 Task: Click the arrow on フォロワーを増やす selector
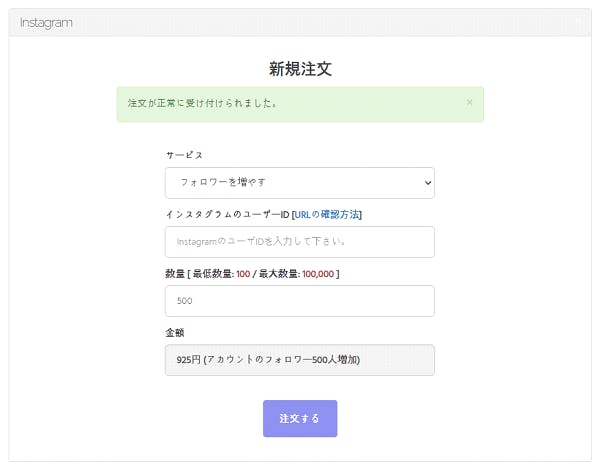(x=428, y=183)
